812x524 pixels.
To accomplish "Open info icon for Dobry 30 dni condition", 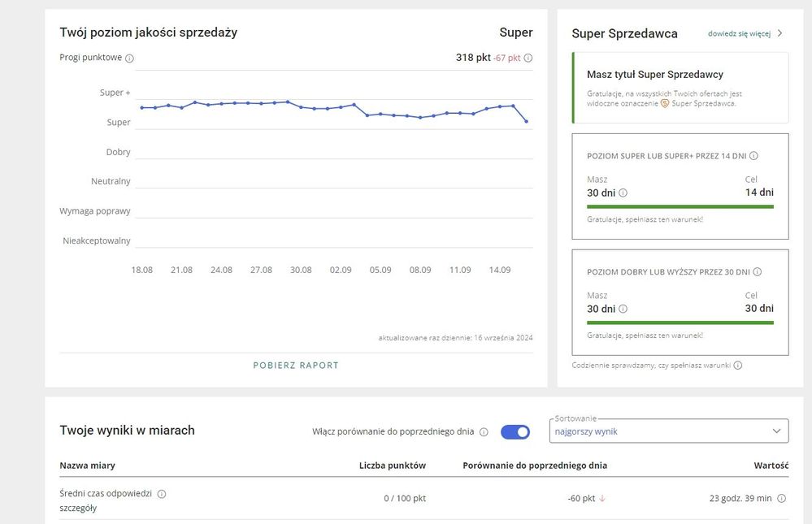I will (758, 272).
